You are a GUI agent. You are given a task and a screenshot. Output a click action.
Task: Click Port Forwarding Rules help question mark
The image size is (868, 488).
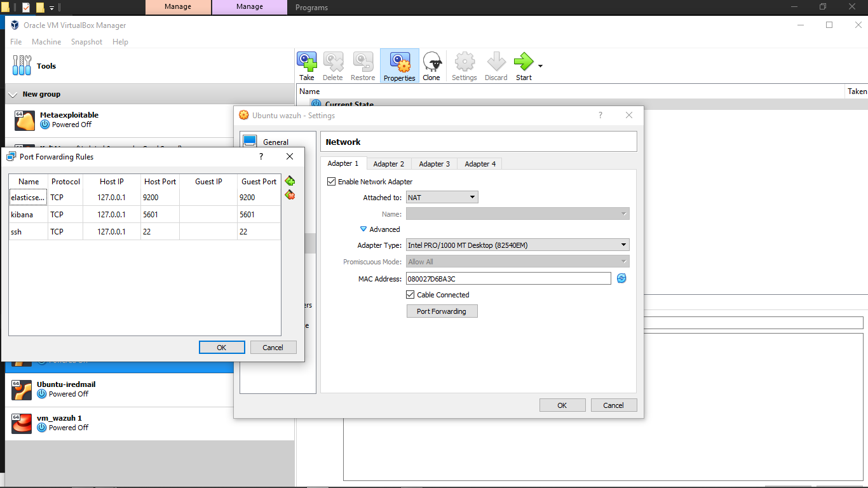click(x=261, y=156)
